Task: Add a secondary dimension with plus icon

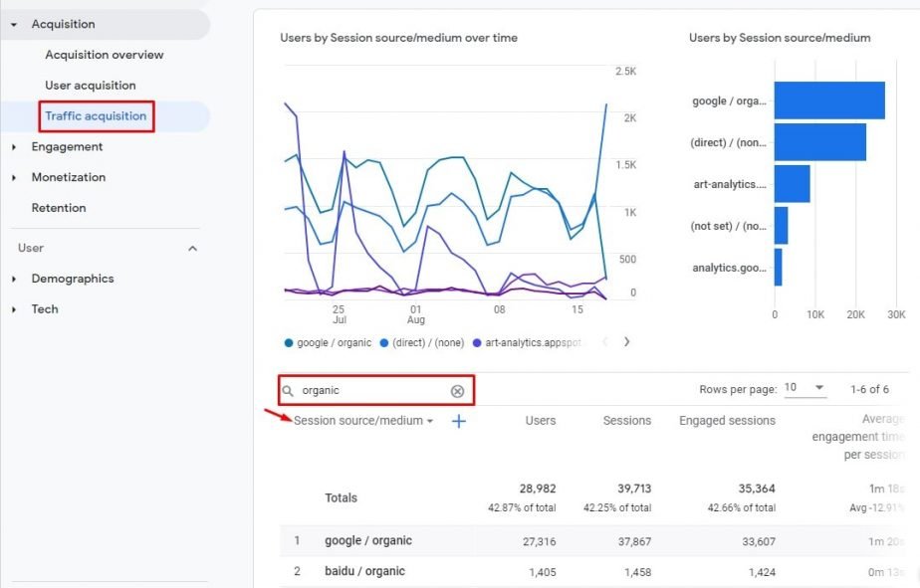Action: [459, 421]
